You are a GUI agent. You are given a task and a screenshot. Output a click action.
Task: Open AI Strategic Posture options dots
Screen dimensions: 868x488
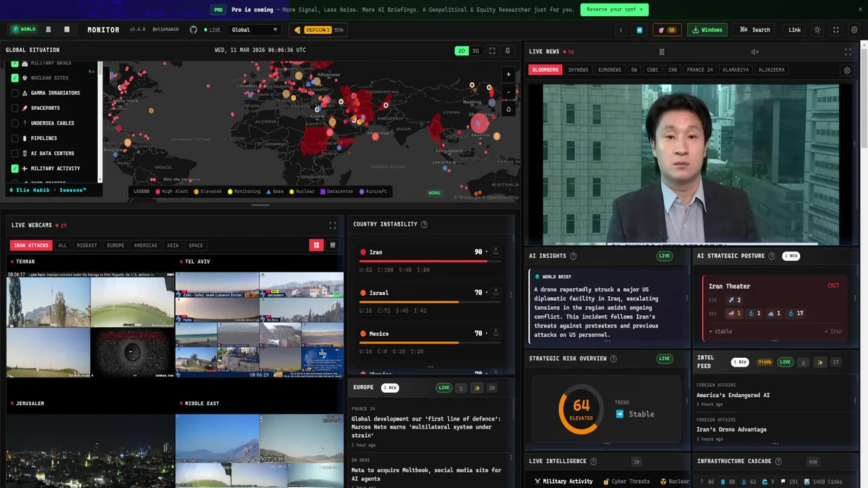(x=854, y=298)
